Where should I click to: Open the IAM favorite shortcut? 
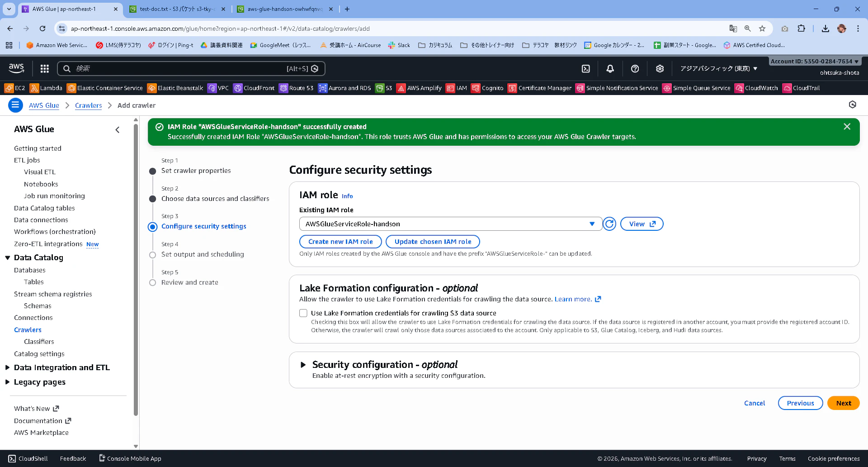456,88
